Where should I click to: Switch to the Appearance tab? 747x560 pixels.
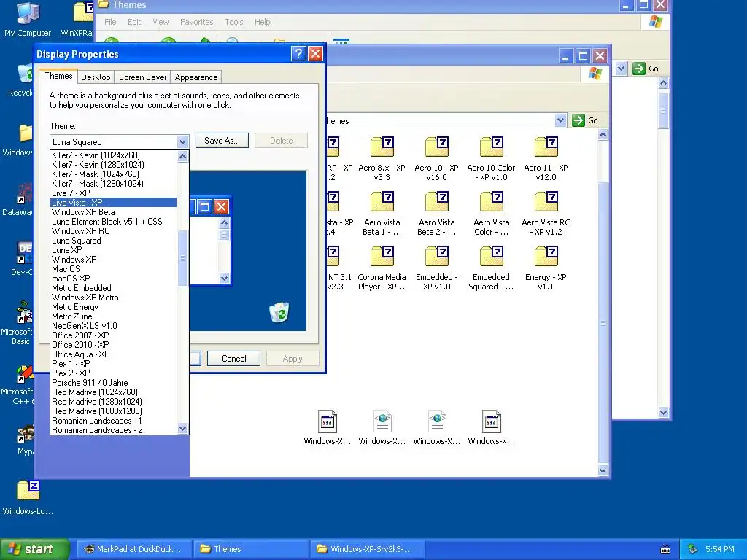pyautogui.click(x=196, y=77)
